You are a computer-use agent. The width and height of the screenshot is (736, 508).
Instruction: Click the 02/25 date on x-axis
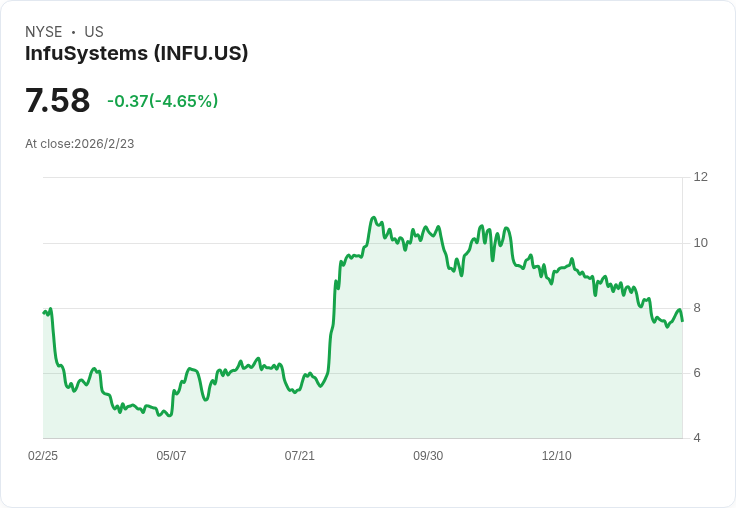click(x=43, y=456)
